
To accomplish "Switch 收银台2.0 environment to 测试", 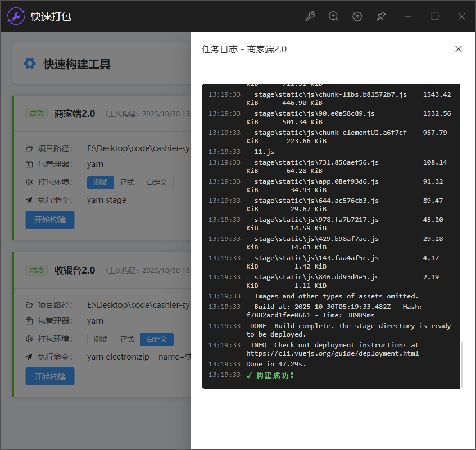I will 101,339.
